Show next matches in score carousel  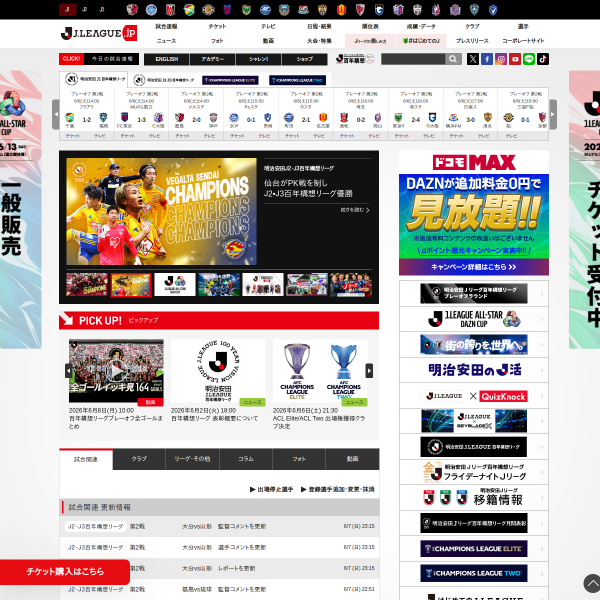553,114
